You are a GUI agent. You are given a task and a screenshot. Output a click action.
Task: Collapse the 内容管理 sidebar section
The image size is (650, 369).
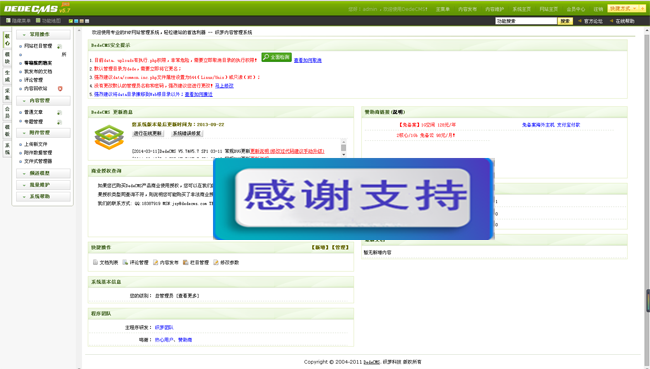pyautogui.click(x=43, y=100)
